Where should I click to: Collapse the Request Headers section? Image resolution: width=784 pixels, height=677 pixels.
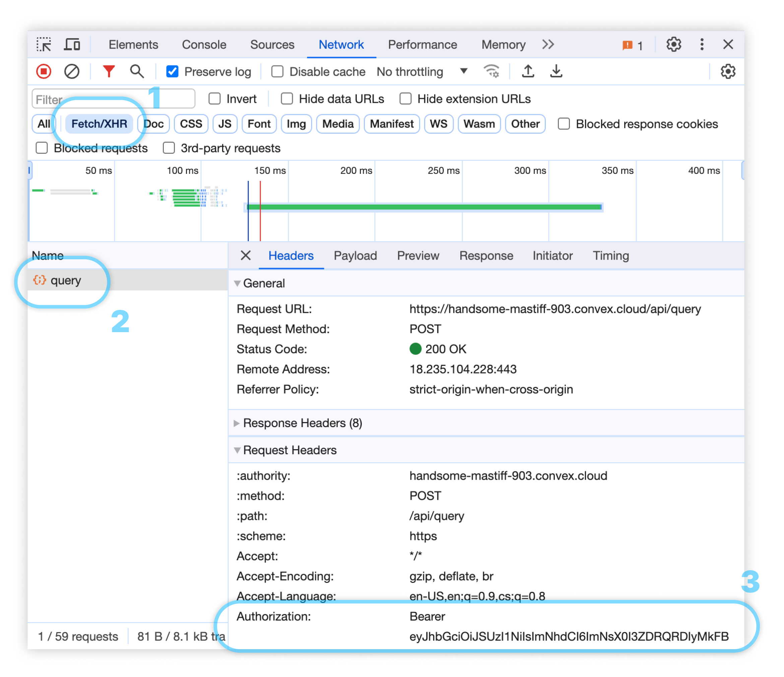(x=238, y=450)
